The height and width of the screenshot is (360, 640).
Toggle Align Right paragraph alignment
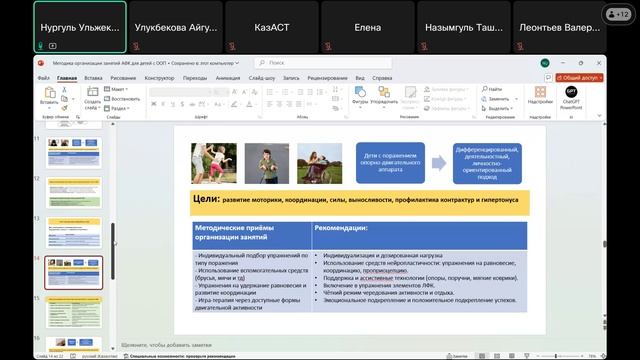(289, 104)
